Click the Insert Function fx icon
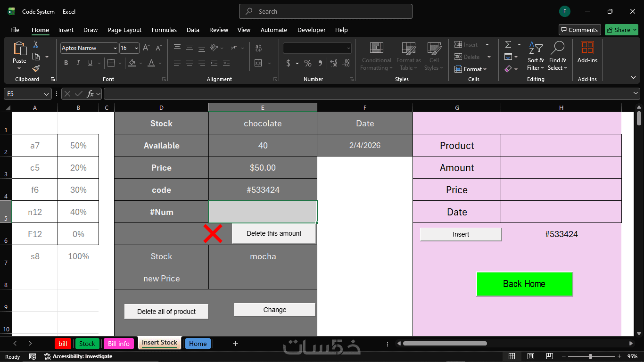Image resolution: width=644 pixels, height=362 pixels. pyautogui.click(x=91, y=94)
